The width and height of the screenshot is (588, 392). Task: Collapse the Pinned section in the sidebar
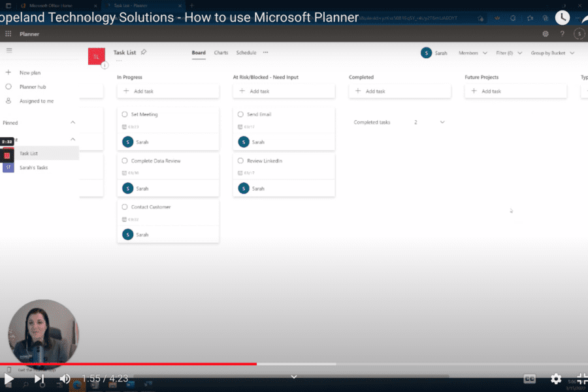[x=73, y=122]
